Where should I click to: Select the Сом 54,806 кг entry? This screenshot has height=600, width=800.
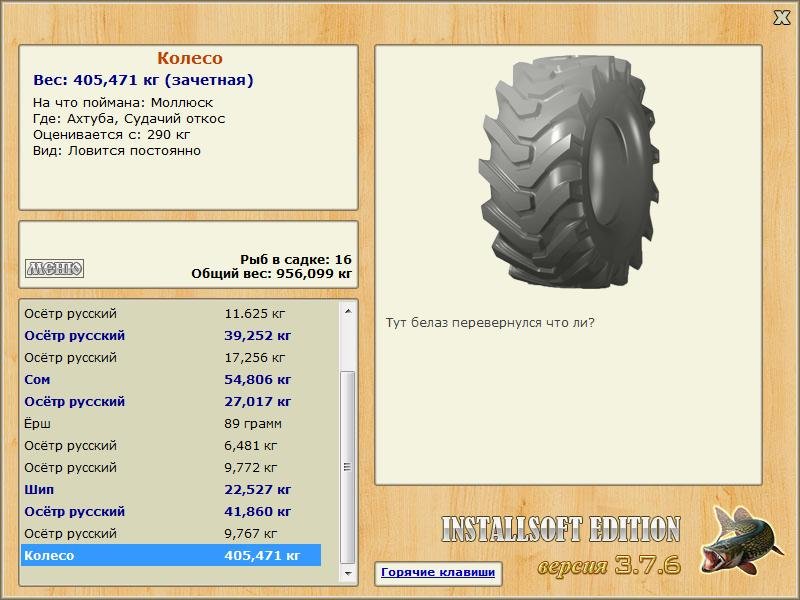171,380
